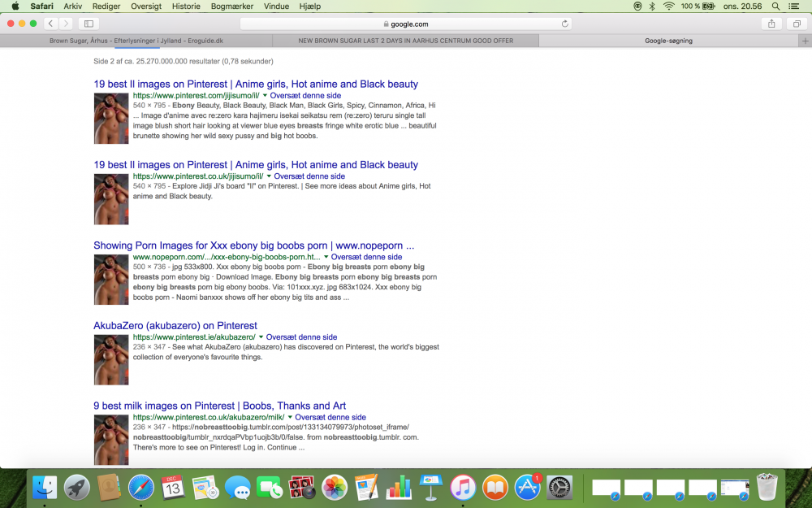Image resolution: width=812 pixels, height=508 pixels.
Task: Select the Google-søgning tab
Action: coord(668,41)
